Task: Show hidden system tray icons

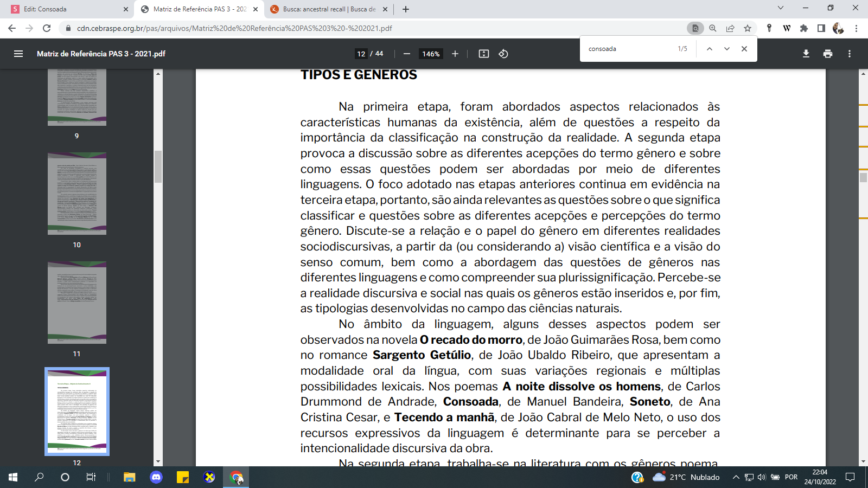Action: coord(736,477)
